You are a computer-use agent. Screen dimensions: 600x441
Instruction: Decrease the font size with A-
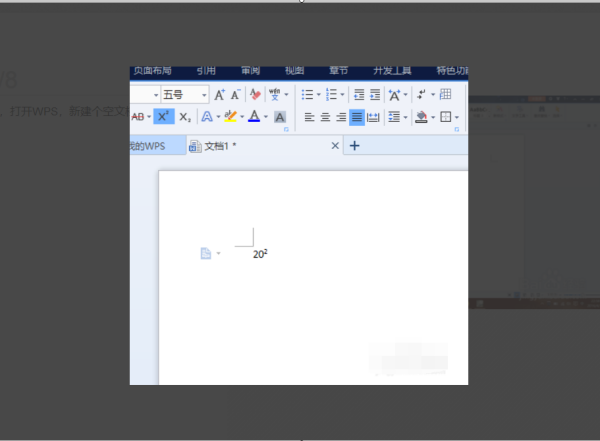pyautogui.click(x=235, y=94)
